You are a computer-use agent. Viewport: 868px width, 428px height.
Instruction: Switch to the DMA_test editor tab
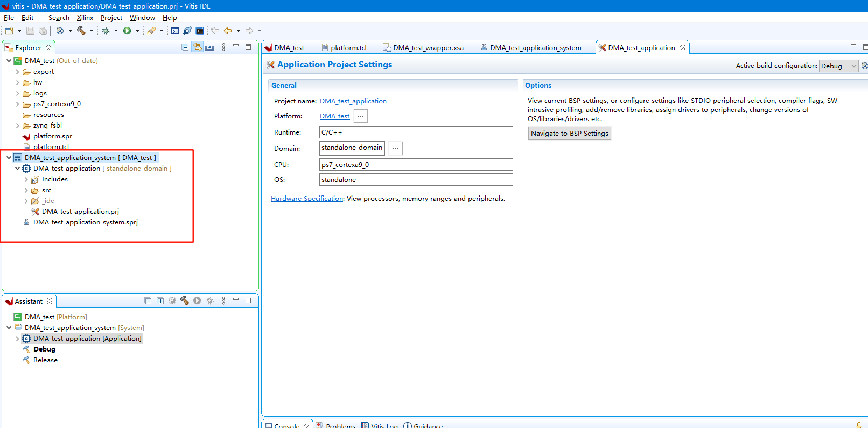pos(284,47)
